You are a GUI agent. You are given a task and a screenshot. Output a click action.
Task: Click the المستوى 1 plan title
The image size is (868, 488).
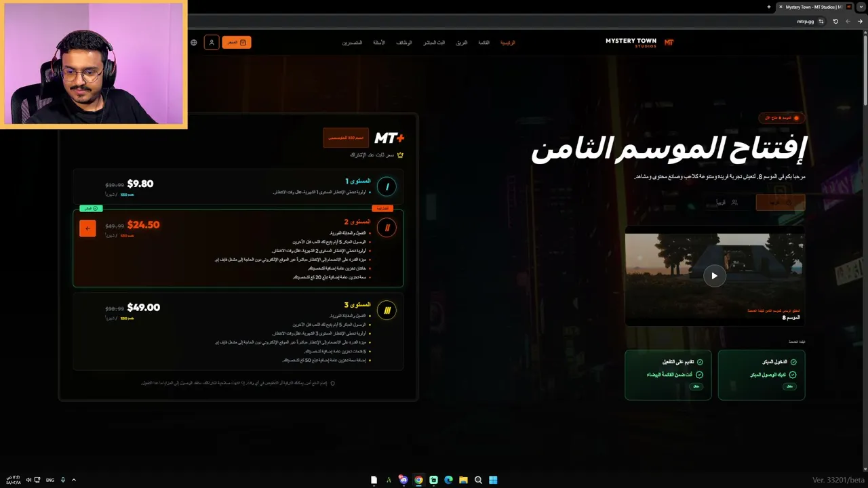[358, 181]
